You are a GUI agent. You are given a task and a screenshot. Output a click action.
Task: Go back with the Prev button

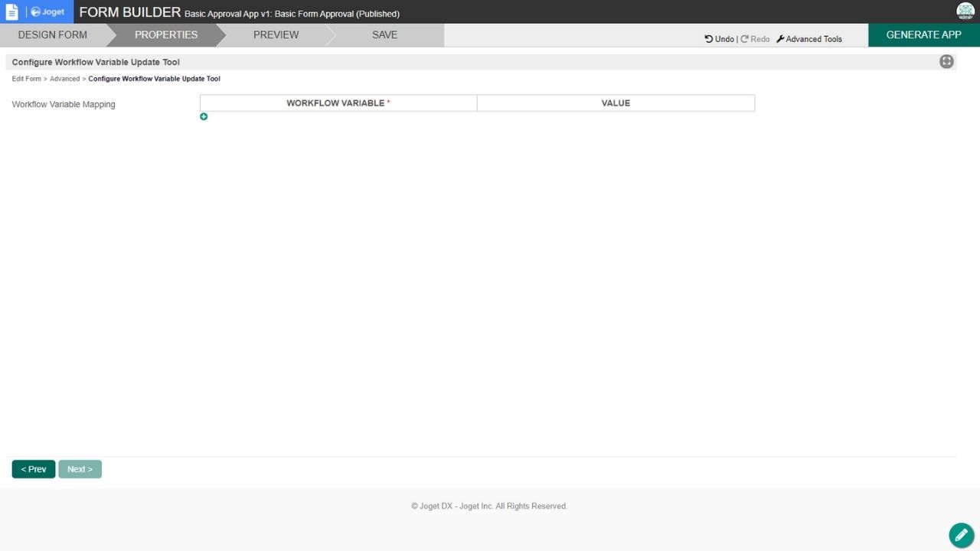coord(34,469)
